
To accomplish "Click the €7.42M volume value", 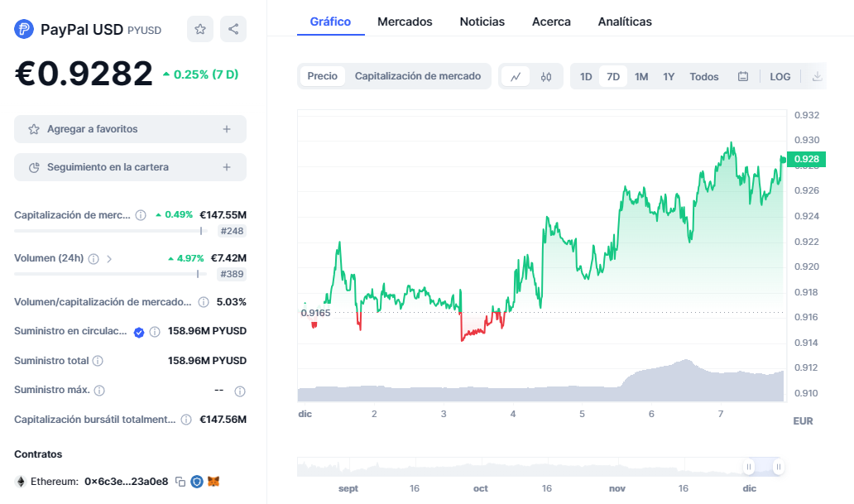I will 228,258.
